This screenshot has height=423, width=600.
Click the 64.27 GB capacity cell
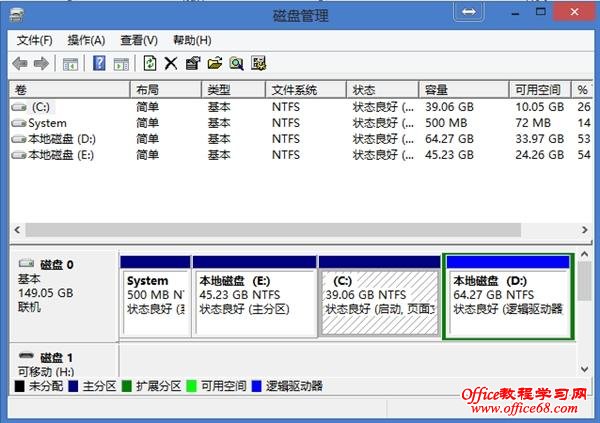(x=449, y=139)
